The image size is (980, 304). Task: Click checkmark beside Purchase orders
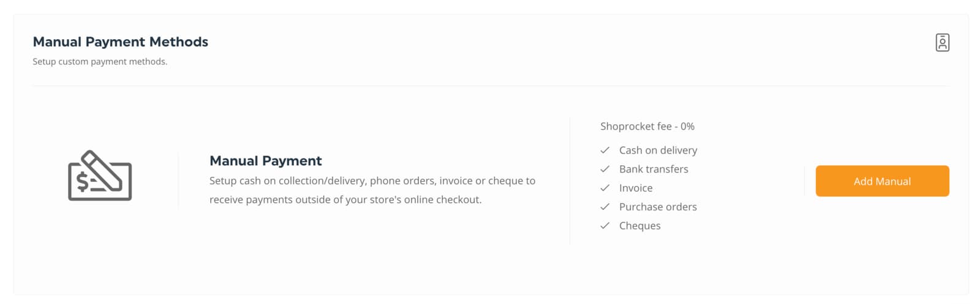tap(605, 207)
